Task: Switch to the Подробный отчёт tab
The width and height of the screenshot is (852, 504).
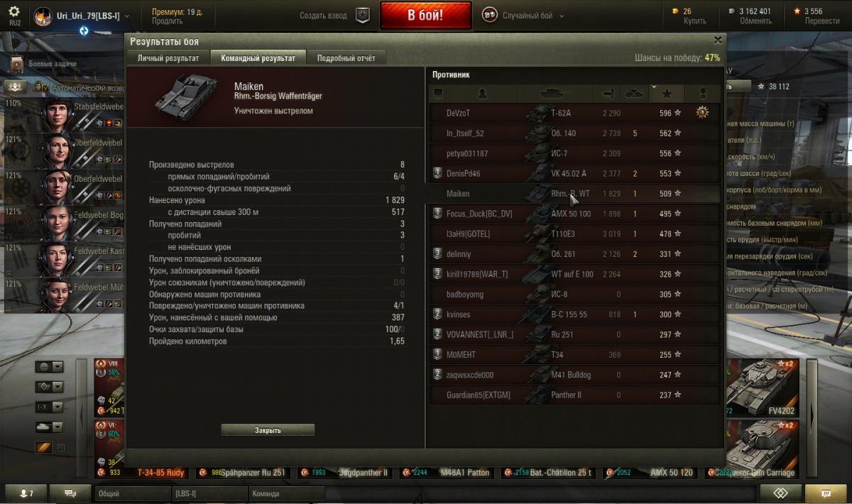Action: (346, 58)
